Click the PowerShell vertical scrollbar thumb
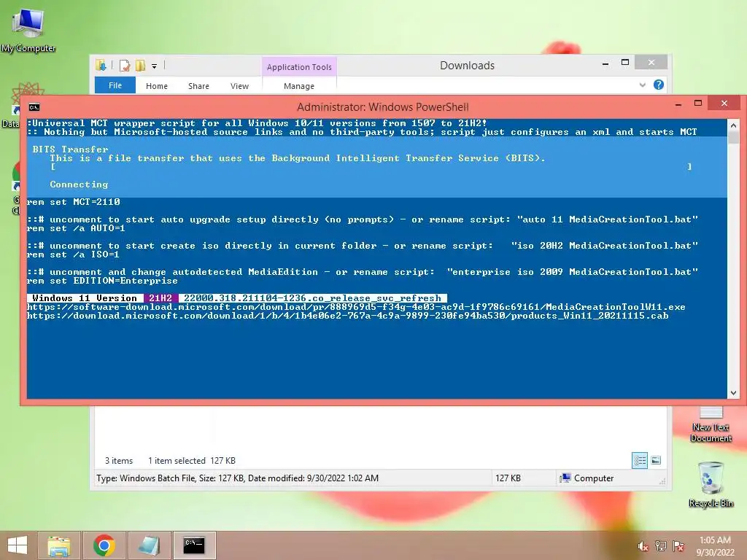Screen dimensions: 747x560 [x=734, y=138]
